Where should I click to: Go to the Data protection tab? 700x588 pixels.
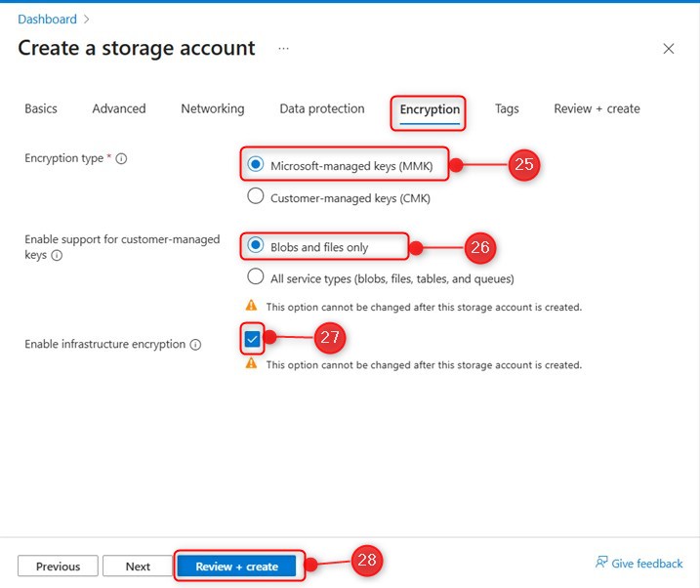pos(321,108)
